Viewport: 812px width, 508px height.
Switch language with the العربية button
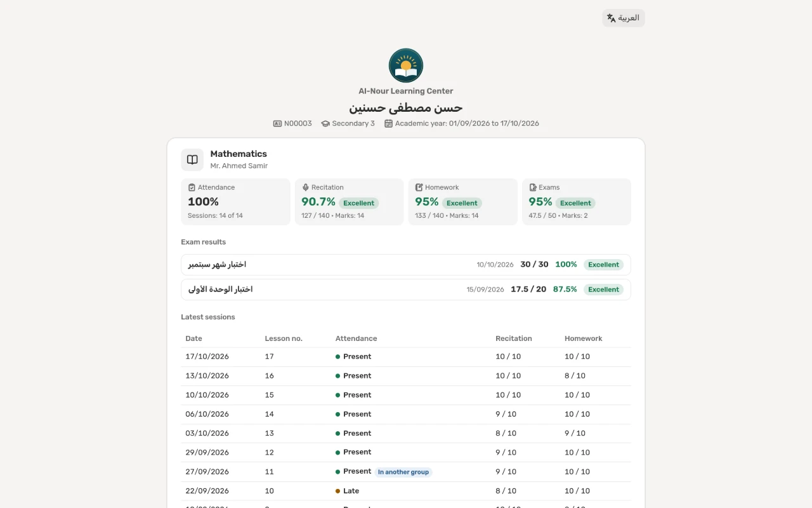[x=624, y=18]
